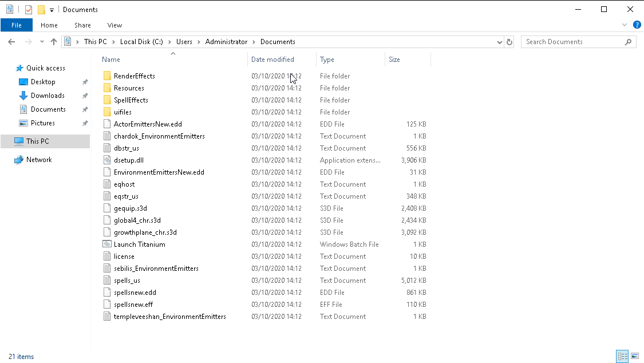This screenshot has height=363, width=644.
Task: Sort by the Name column header
Action: (111, 60)
